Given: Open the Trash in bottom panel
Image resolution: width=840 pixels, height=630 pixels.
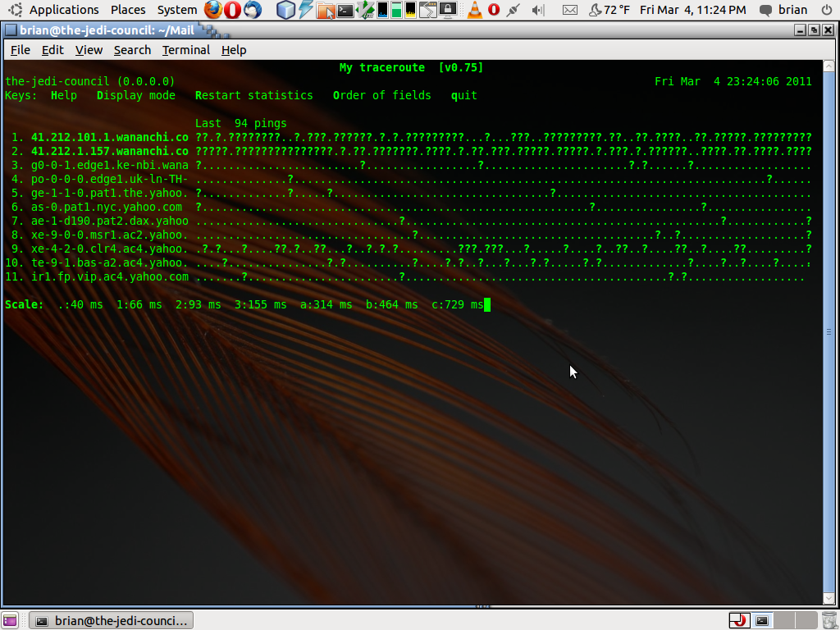Looking at the screenshot, I should (829, 620).
